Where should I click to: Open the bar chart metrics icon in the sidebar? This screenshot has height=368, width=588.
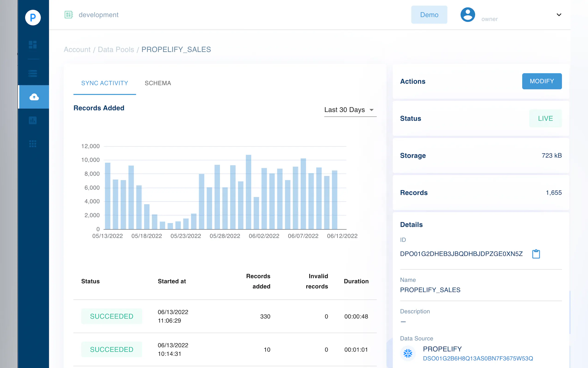33,120
